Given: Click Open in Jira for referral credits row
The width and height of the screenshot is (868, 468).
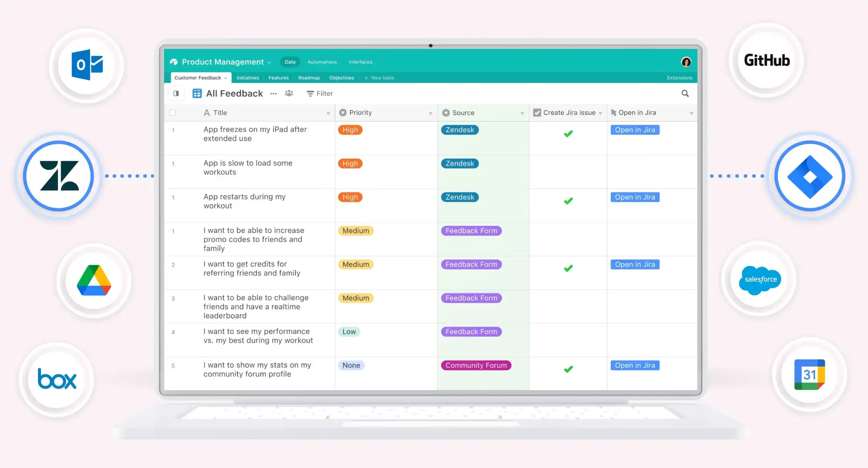Looking at the screenshot, I should 635,265.
